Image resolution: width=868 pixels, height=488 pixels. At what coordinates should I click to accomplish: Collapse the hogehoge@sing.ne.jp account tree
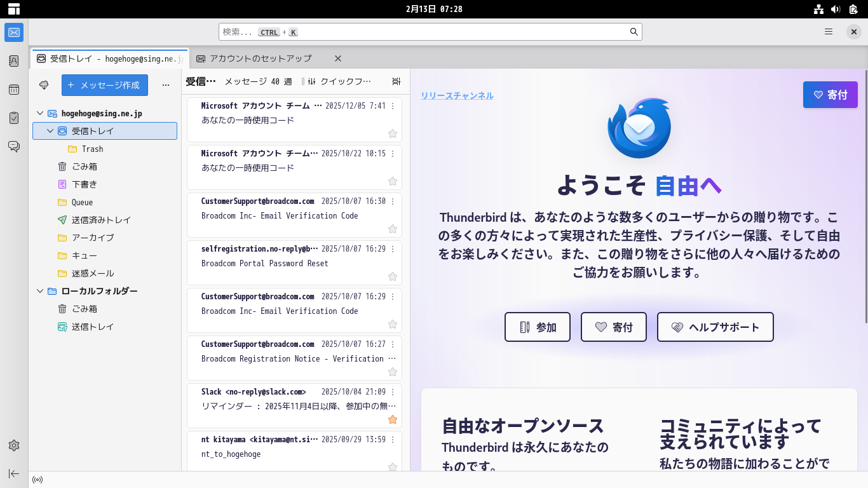40,113
